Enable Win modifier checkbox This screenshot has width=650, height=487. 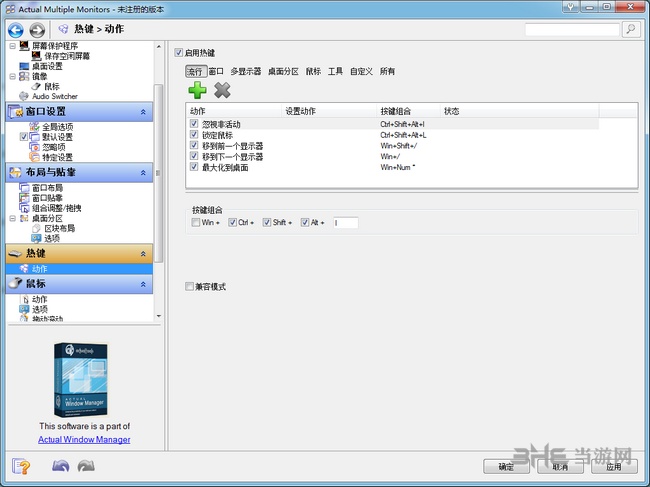coord(196,223)
